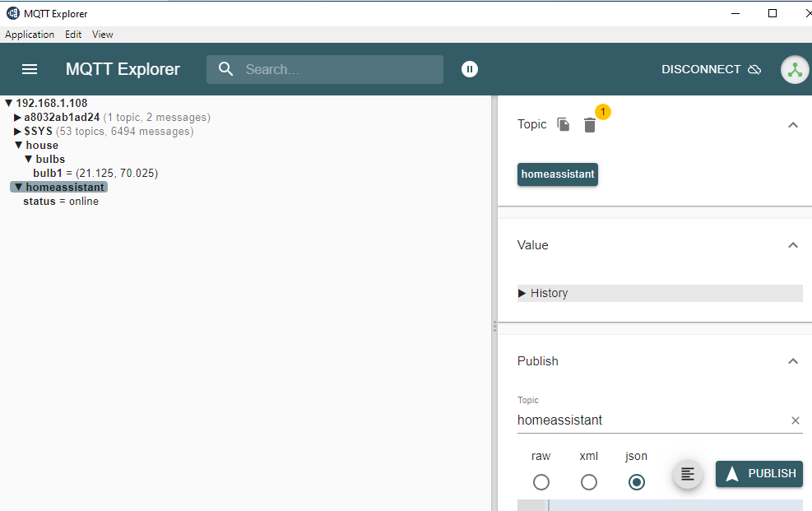Click the house topic label
Screen dimensions: 812x511
click(42, 146)
